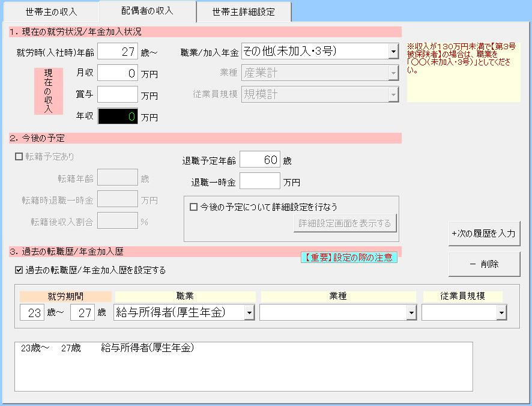The height and width of the screenshot is (406, 532).
Task: Open the 世帯主詳細設定 tab
Action: point(244,12)
